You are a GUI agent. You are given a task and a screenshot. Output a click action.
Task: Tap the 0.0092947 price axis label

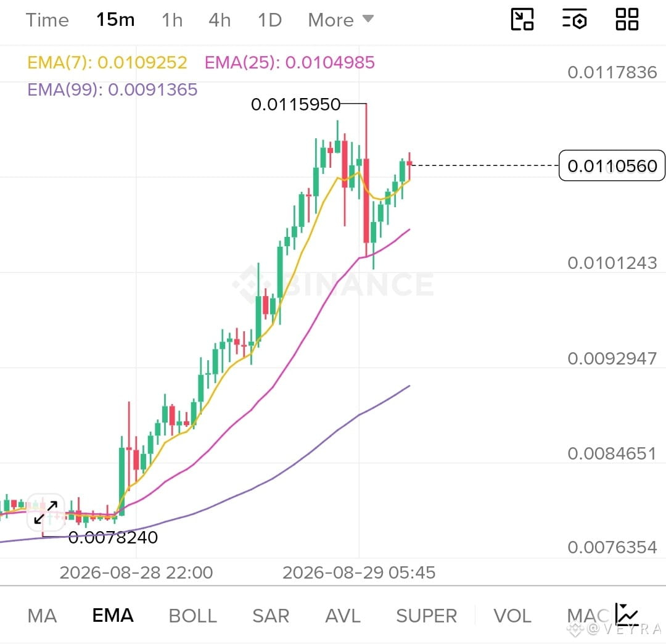612,358
